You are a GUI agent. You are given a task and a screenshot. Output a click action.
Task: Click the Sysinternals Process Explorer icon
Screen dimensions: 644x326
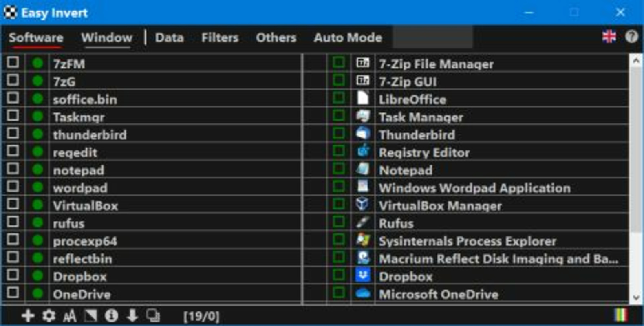tap(363, 240)
